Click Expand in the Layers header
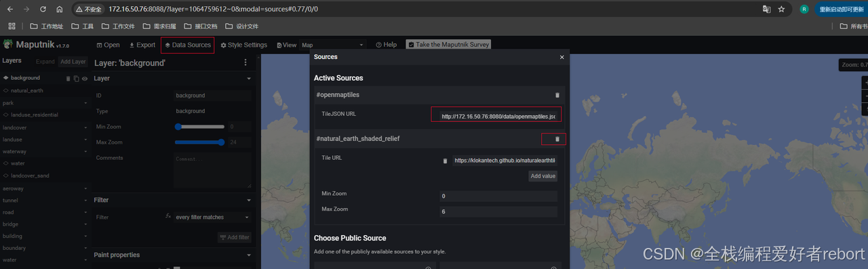 pyautogui.click(x=45, y=62)
